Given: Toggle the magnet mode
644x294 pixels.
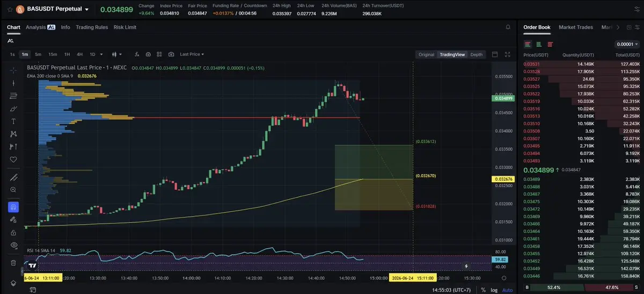Looking at the screenshot, I should [13, 207].
